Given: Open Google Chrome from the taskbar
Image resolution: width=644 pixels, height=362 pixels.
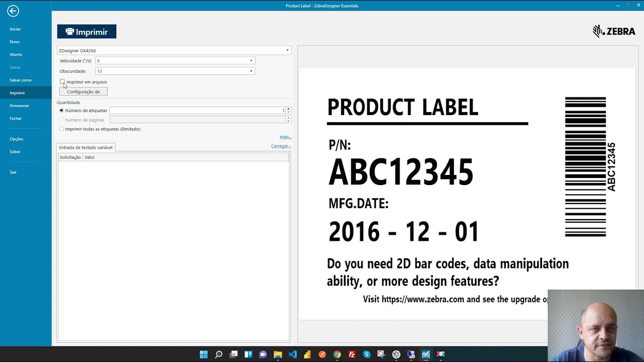Looking at the screenshot, I should pos(337,354).
